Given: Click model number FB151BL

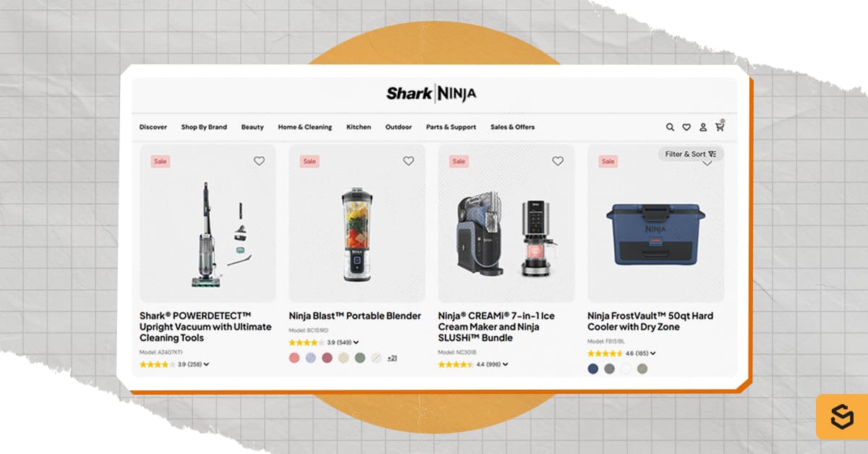Looking at the screenshot, I should pos(605,341).
